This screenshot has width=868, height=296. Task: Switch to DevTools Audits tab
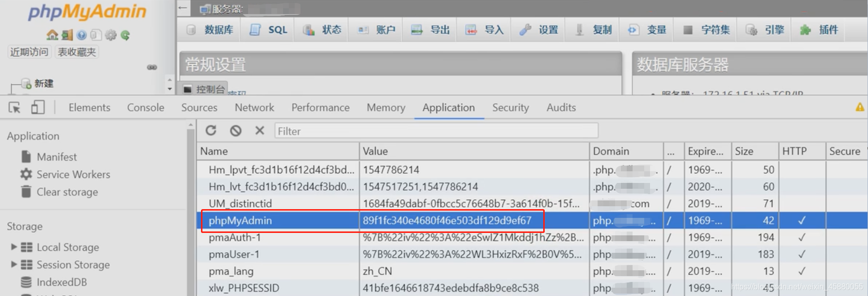tap(561, 107)
